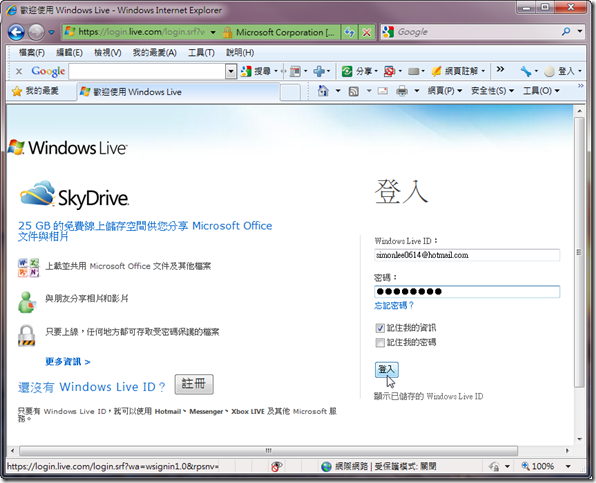The width and height of the screenshot is (596, 483).
Task: Click the popup blocker icon on Google Toolbar
Action: pyautogui.click(x=390, y=71)
